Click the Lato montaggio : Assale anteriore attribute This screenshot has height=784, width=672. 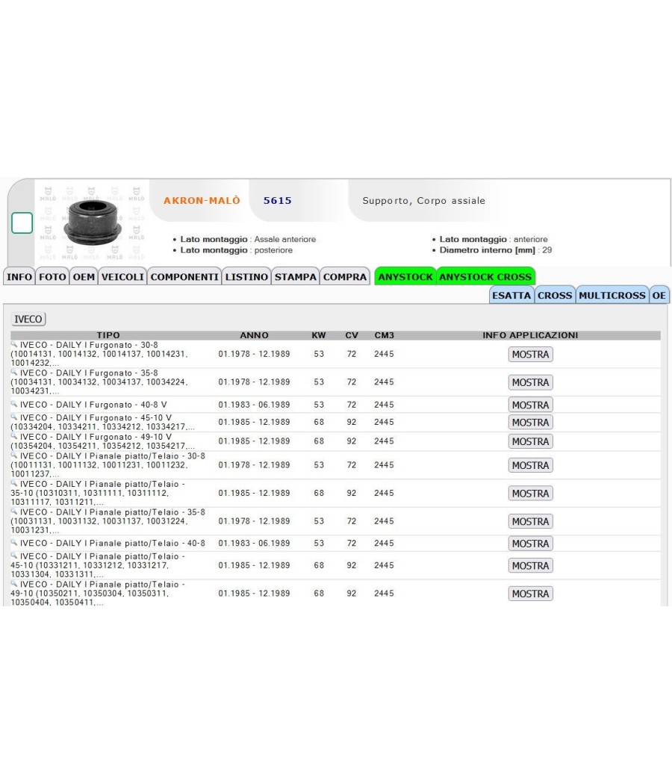tap(248, 239)
